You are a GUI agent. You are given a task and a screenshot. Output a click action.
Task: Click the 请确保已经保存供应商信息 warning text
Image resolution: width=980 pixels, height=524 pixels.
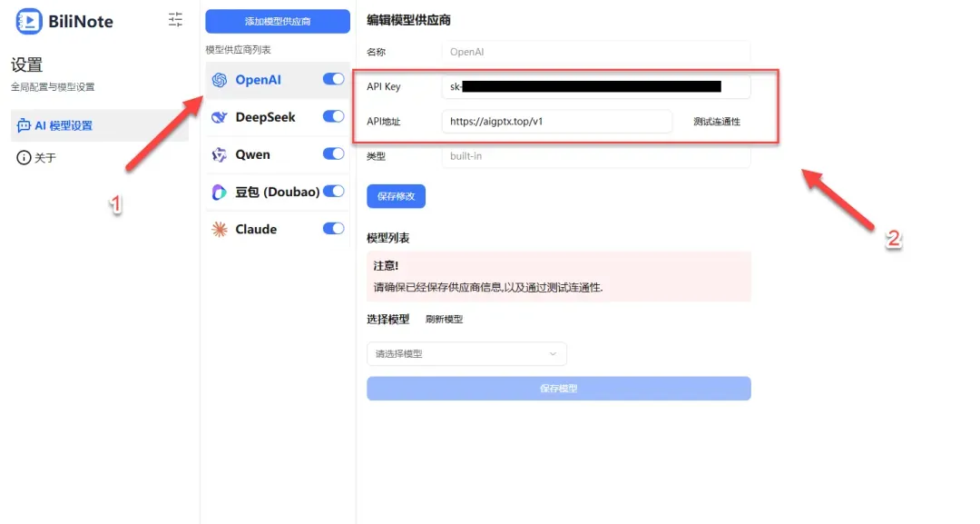tap(488, 287)
